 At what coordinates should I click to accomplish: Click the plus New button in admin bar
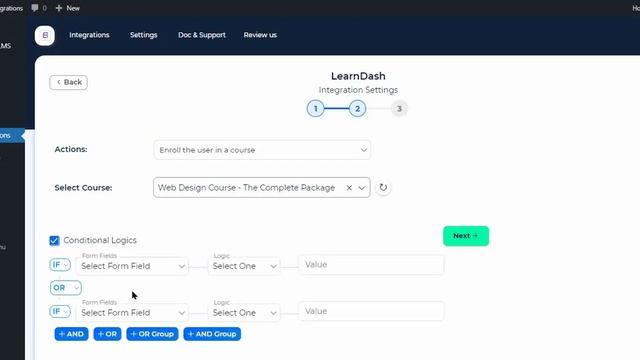coord(68,8)
